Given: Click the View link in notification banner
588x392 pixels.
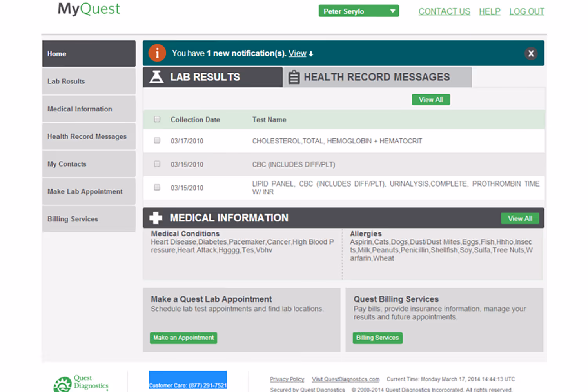Looking at the screenshot, I should (297, 53).
